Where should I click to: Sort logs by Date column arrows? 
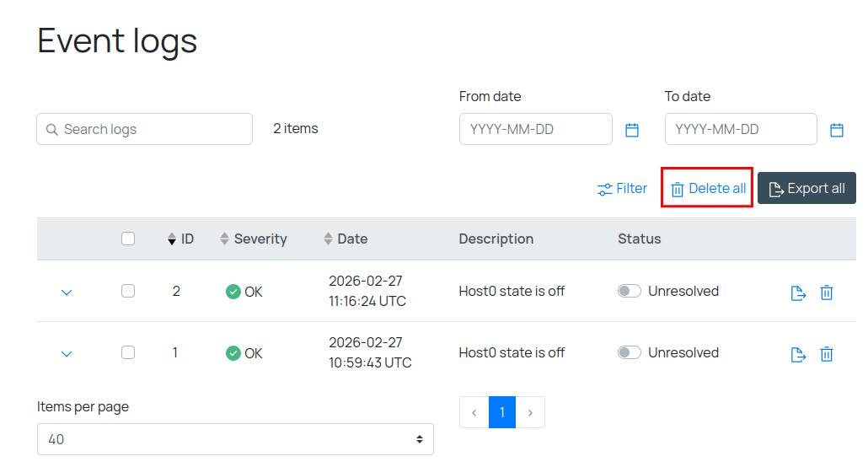(329, 239)
